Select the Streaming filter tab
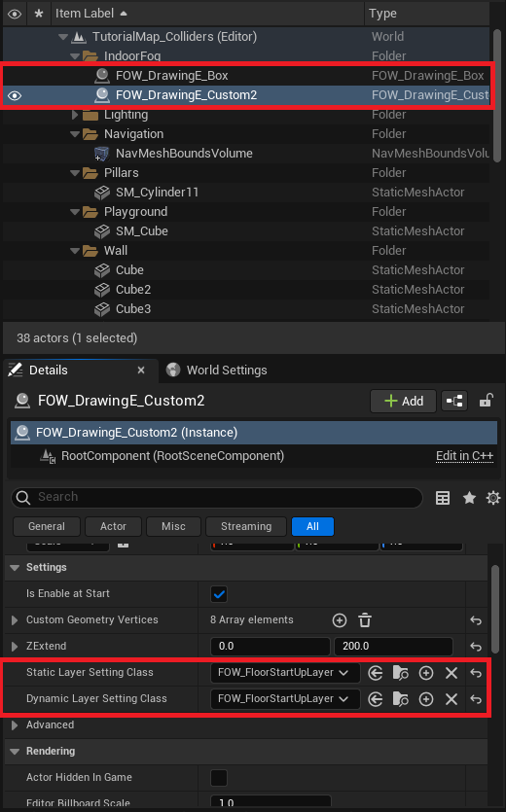The image size is (506, 812). 246,526
